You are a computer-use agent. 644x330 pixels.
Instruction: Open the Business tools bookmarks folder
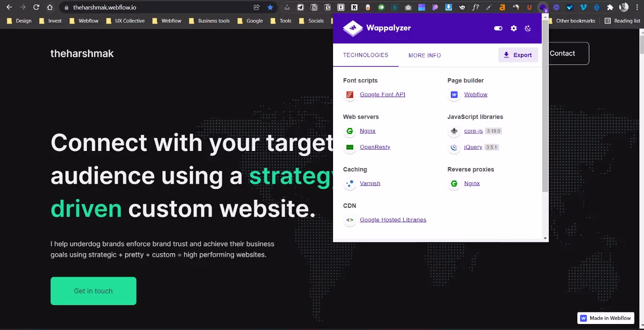pyautogui.click(x=209, y=21)
